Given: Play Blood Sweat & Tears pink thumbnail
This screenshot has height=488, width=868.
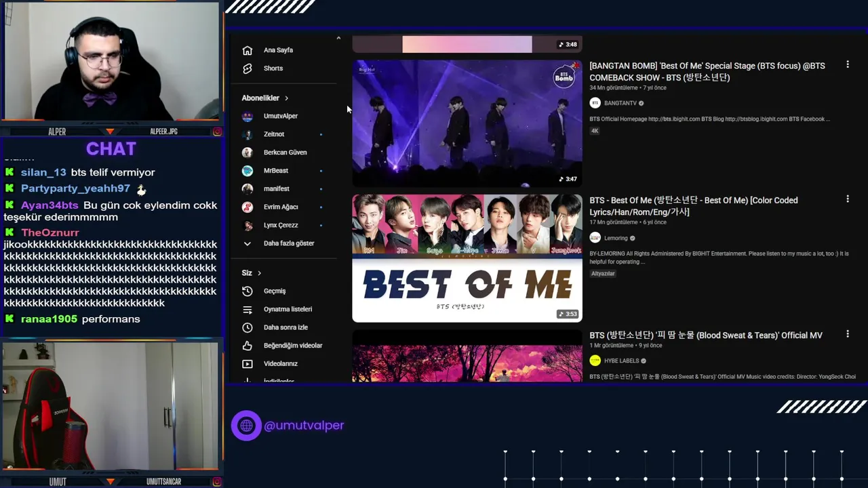Looking at the screenshot, I should coord(467,357).
